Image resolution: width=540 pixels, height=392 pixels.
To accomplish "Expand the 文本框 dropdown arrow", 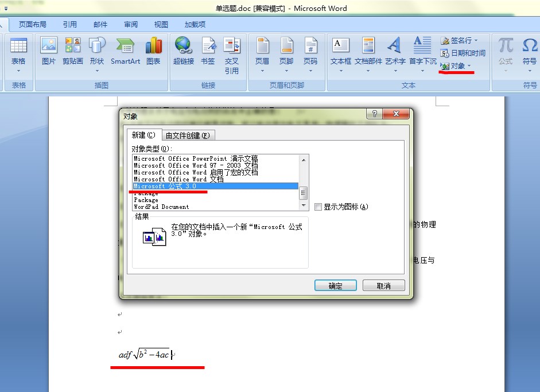I will pos(341,71).
